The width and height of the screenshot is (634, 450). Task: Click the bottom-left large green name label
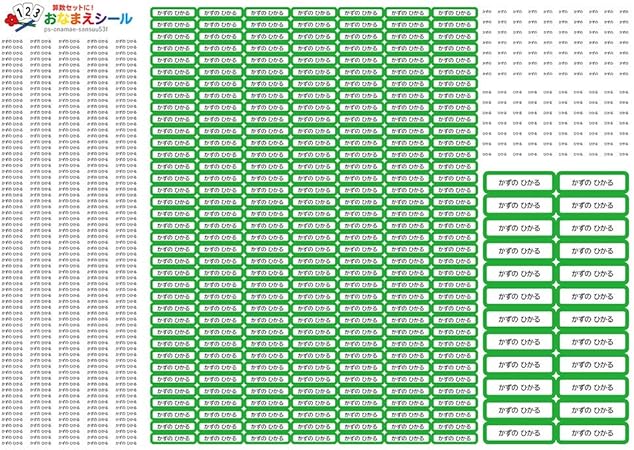coord(519,433)
